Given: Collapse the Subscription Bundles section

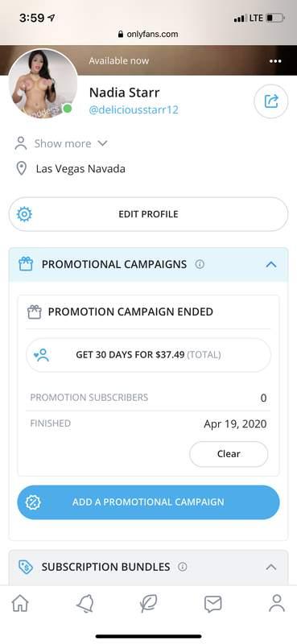Looking at the screenshot, I should [270, 568].
